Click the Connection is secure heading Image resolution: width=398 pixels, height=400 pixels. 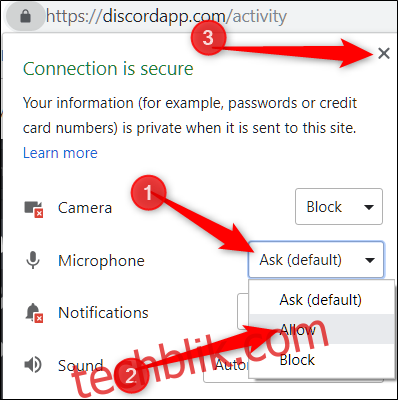coord(108,69)
